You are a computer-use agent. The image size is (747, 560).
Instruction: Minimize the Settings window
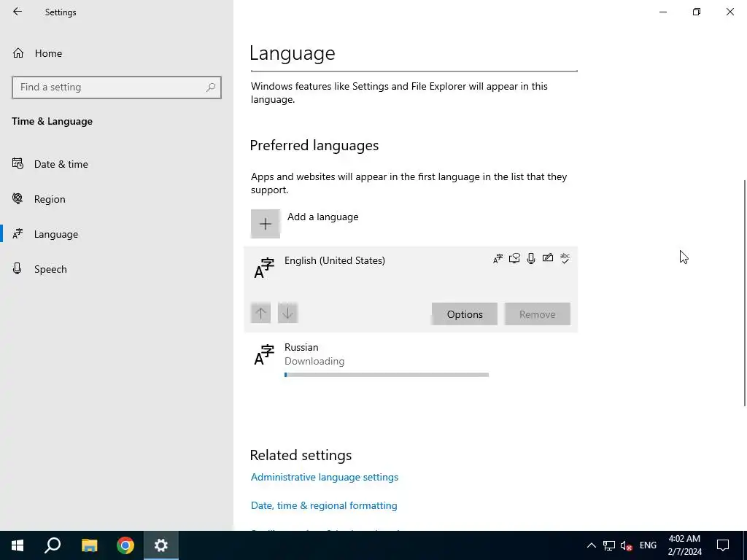(663, 12)
